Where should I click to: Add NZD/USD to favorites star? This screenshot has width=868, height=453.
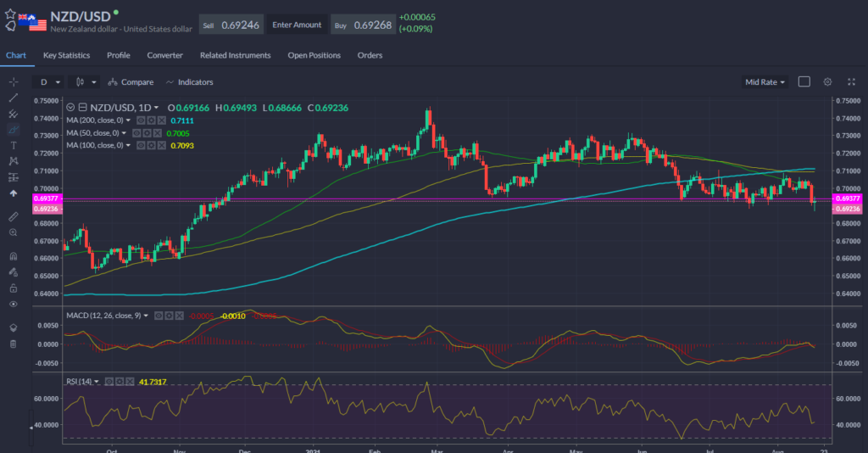coord(10,14)
